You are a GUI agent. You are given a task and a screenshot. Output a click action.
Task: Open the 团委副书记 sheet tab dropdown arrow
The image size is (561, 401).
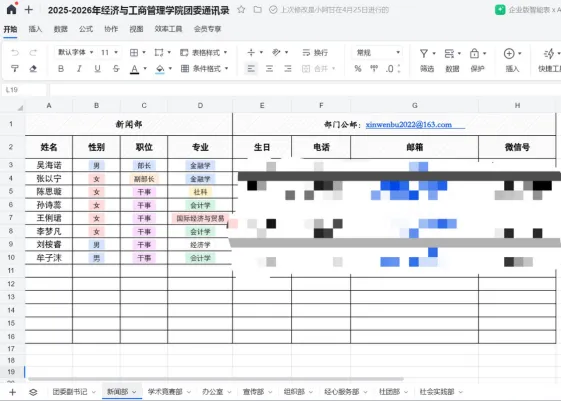(94, 392)
